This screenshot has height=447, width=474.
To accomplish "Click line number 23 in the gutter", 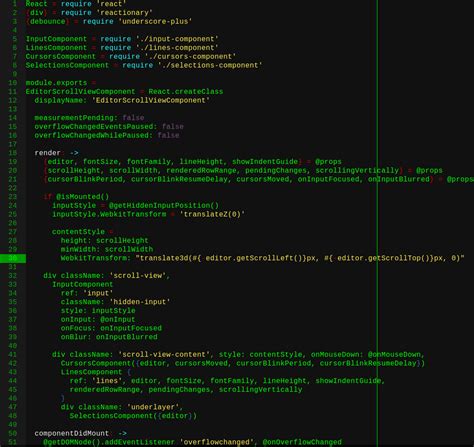I will (x=13, y=197).
